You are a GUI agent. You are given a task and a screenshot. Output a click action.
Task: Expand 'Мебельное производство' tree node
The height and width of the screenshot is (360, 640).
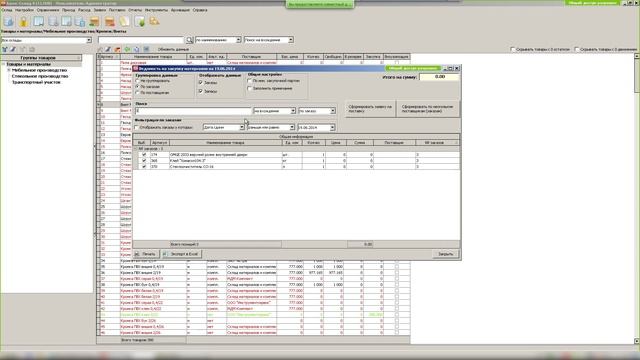coord(9,70)
